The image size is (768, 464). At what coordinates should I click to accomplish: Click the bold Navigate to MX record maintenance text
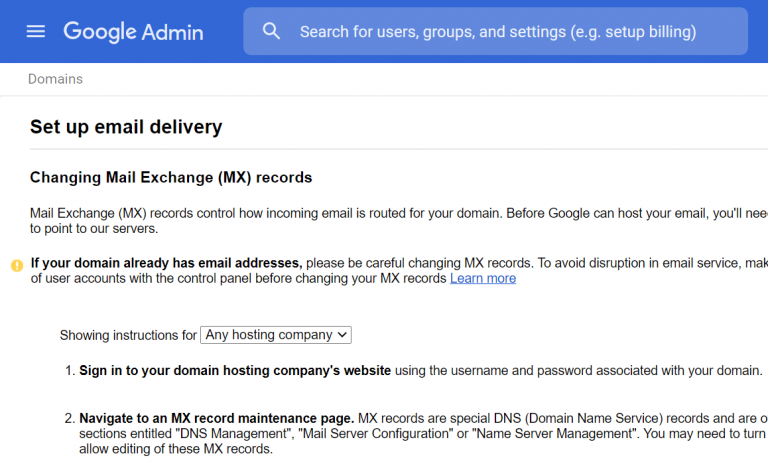[216, 417]
